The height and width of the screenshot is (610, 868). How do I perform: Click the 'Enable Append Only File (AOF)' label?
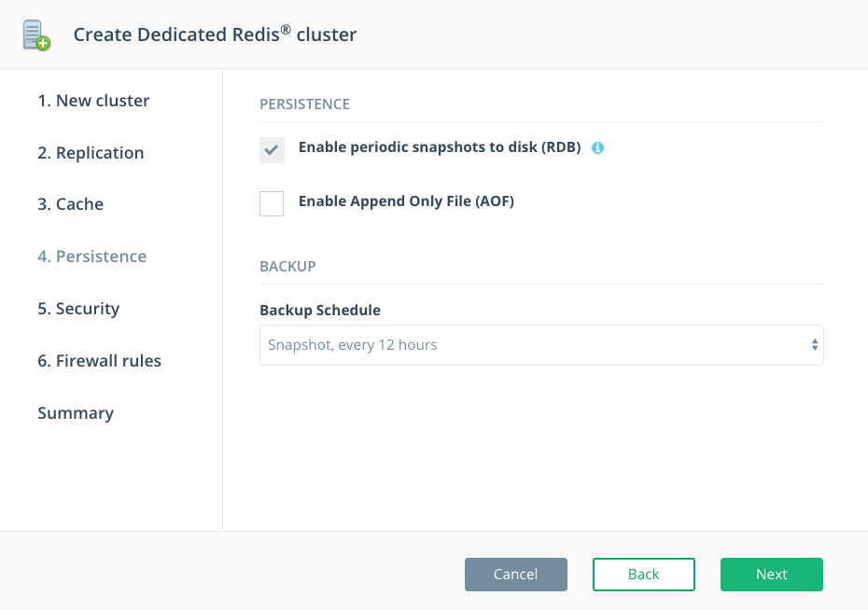[406, 201]
